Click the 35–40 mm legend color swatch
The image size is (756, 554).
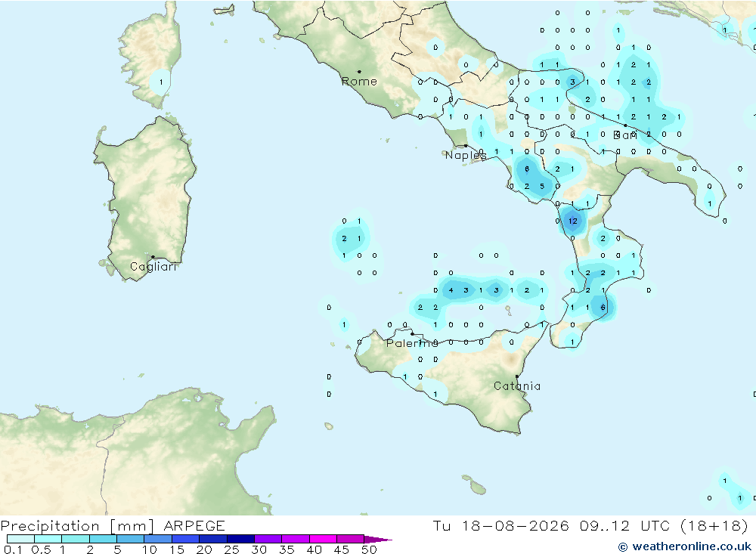(x=296, y=539)
